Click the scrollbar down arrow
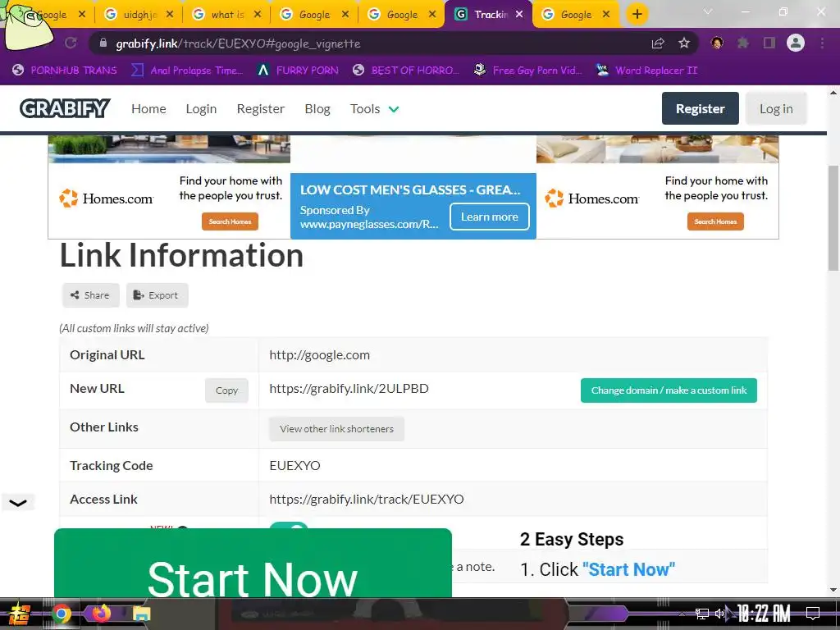 (x=833, y=590)
